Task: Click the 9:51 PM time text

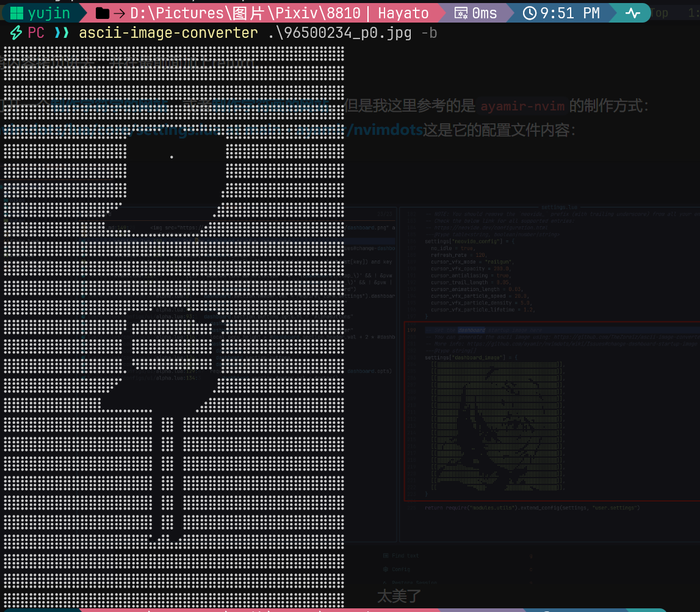Action: click(570, 13)
